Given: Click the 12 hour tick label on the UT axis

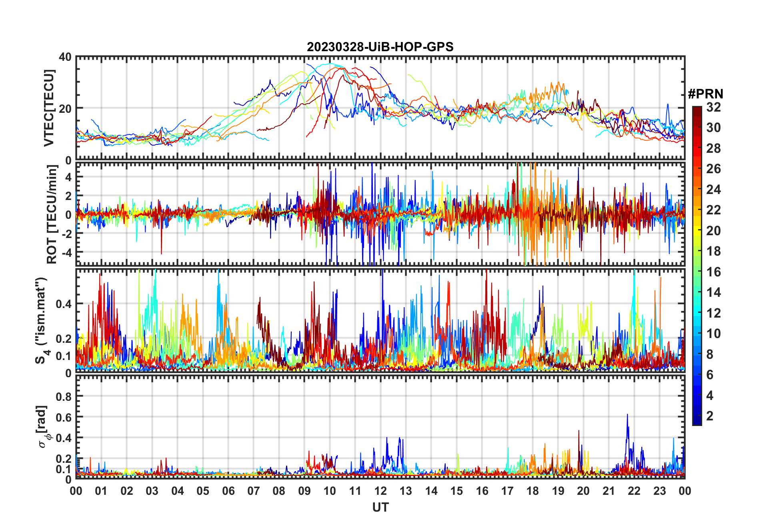Looking at the screenshot, I should coord(380,491).
